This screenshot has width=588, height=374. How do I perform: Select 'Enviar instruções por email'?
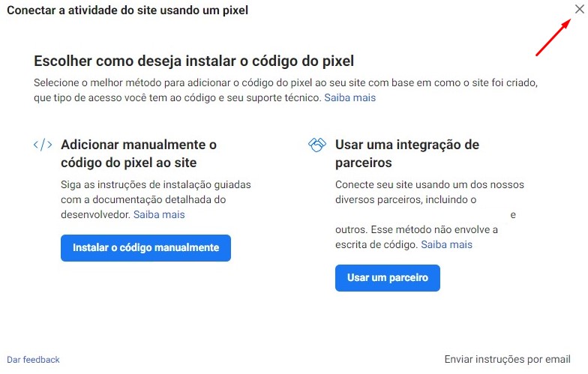507,359
